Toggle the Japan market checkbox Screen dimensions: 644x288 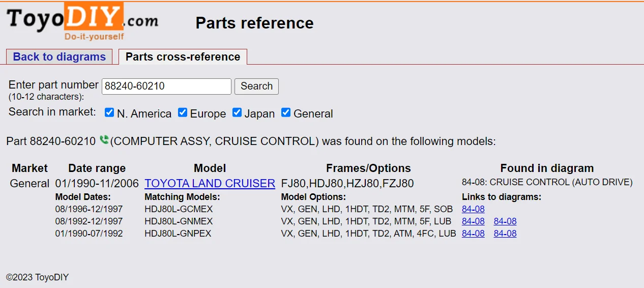click(237, 112)
